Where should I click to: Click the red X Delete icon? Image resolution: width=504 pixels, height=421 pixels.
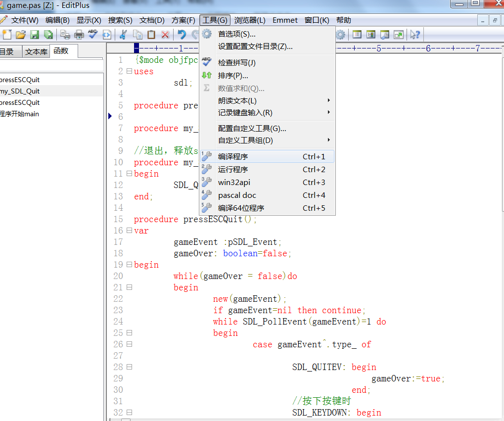coord(165,35)
